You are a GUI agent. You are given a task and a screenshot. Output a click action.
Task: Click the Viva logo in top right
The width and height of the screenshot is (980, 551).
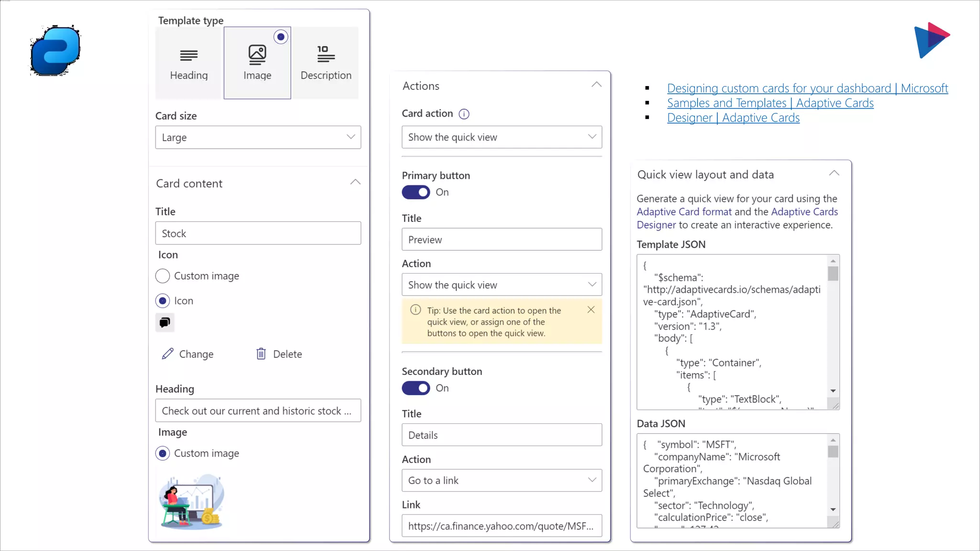tap(932, 40)
